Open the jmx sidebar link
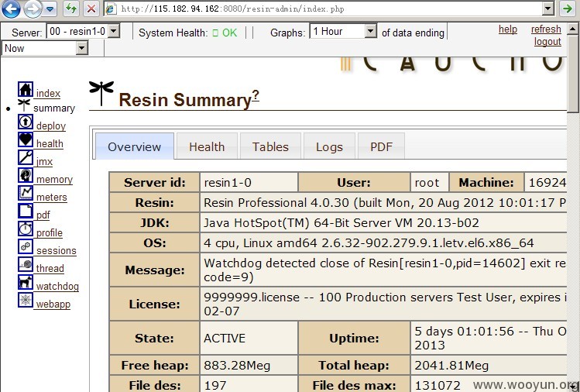 click(x=44, y=162)
